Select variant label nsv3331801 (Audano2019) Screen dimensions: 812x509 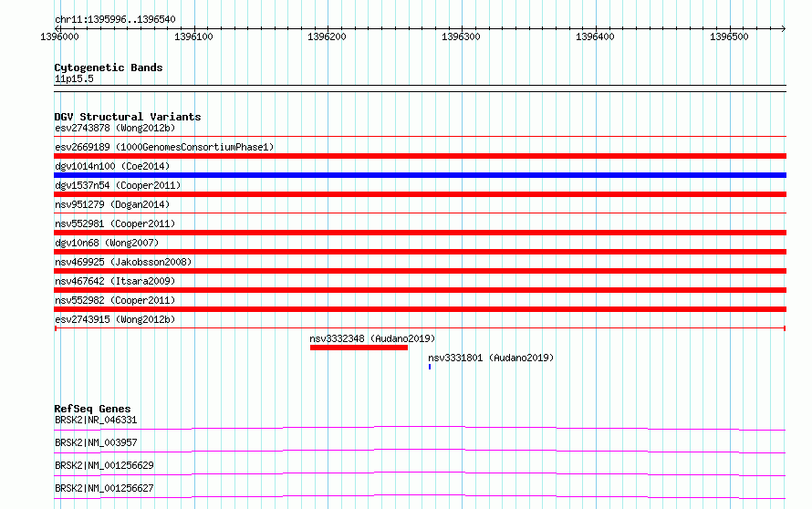coord(491,358)
